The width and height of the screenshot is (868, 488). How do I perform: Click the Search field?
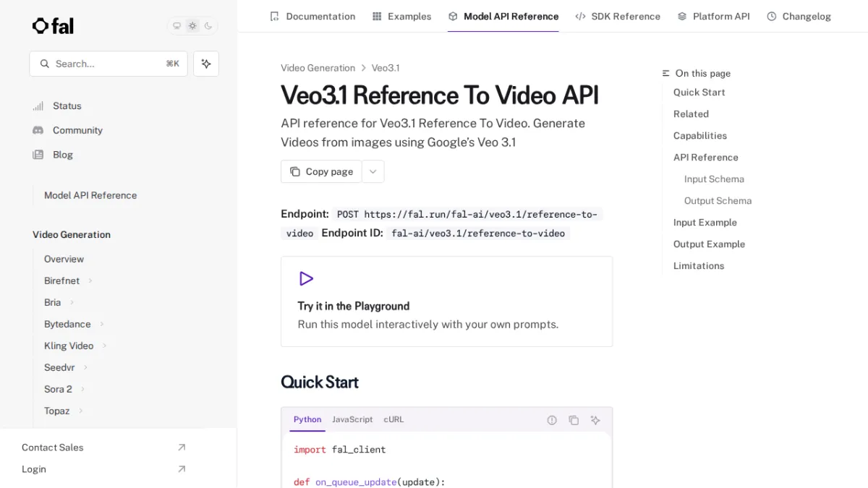pyautogui.click(x=109, y=64)
